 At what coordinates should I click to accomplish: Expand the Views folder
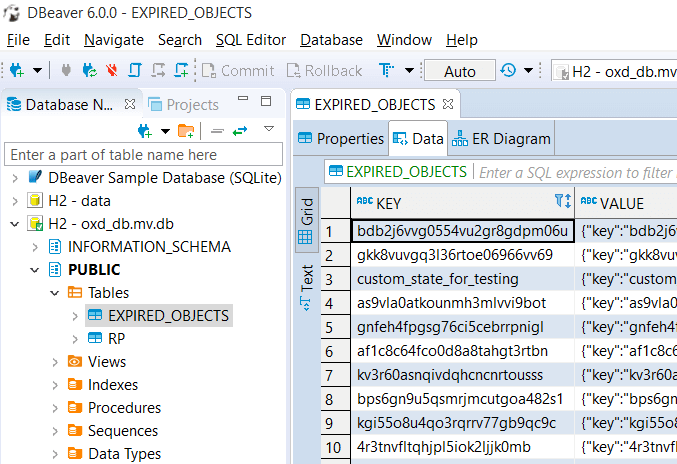[55, 362]
